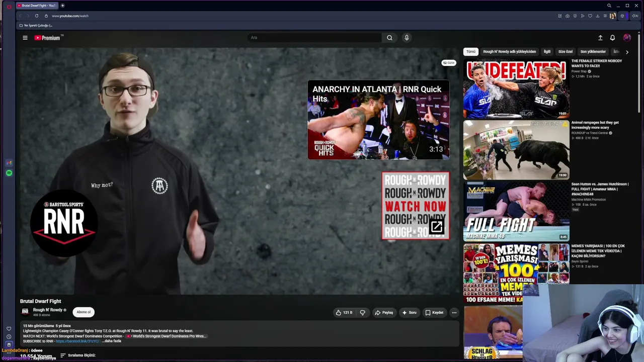Open the YouTube account avatar menu
Viewport: 644px width, 362px height.
coord(627,38)
